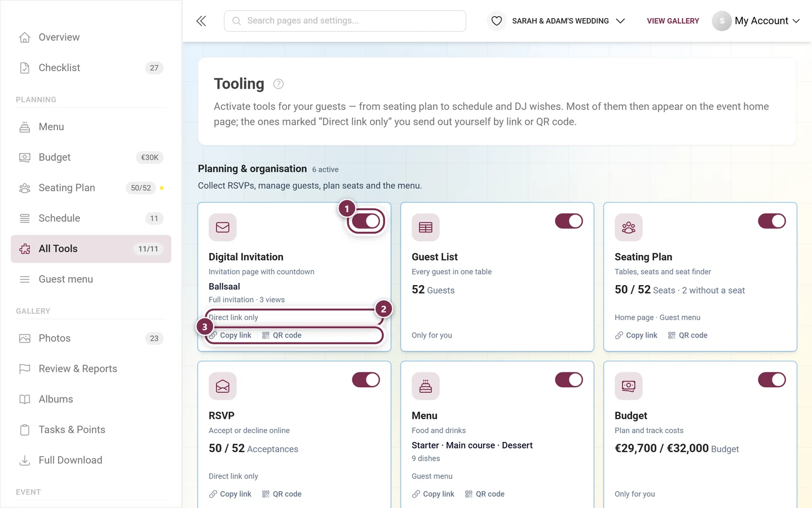The image size is (812, 508).
Task: Click the "52 Guests" count text
Action: coord(433,290)
